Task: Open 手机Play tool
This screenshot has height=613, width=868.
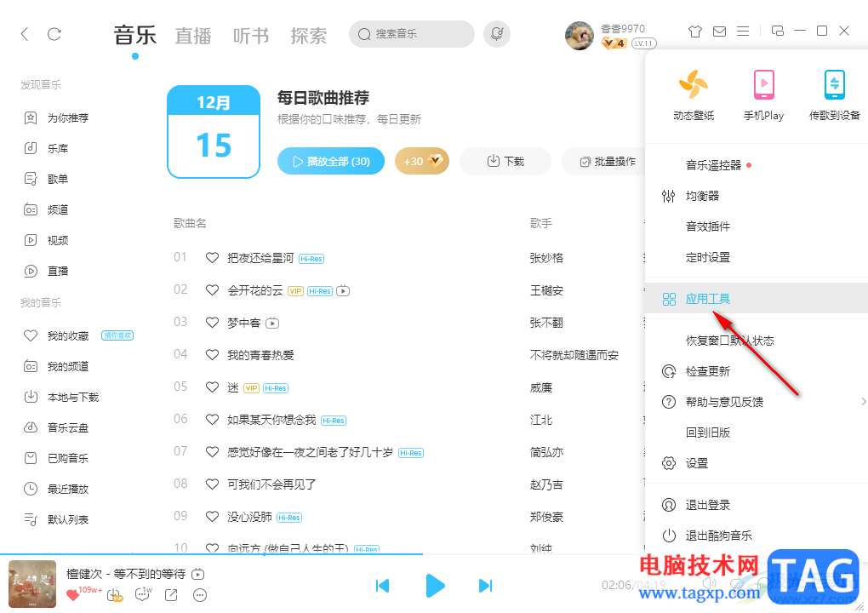Action: click(763, 95)
